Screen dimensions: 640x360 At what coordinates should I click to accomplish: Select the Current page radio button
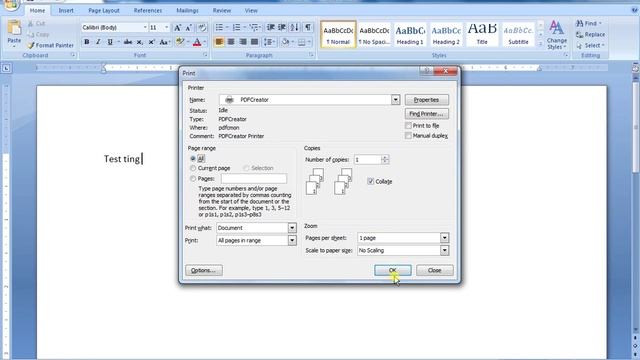pos(193,168)
